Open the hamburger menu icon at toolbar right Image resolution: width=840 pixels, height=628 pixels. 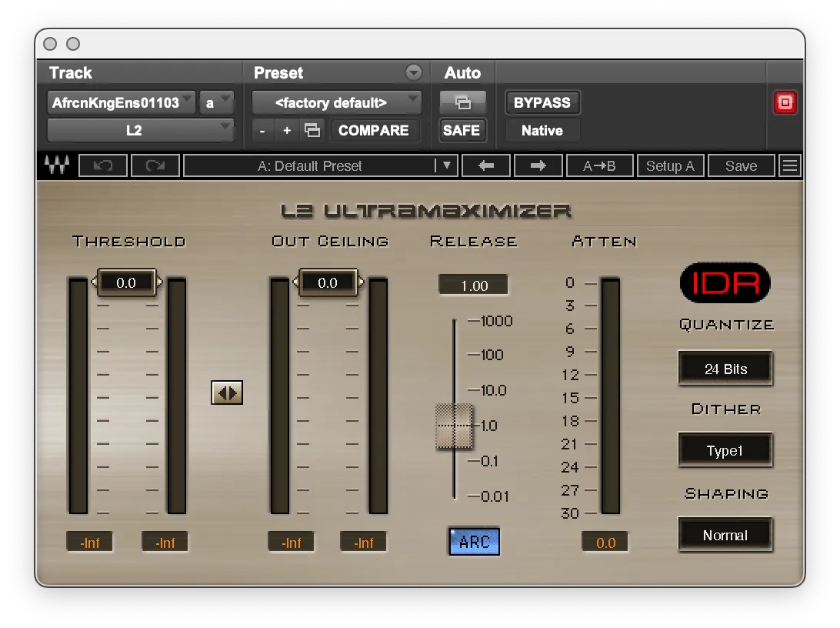tap(789, 165)
